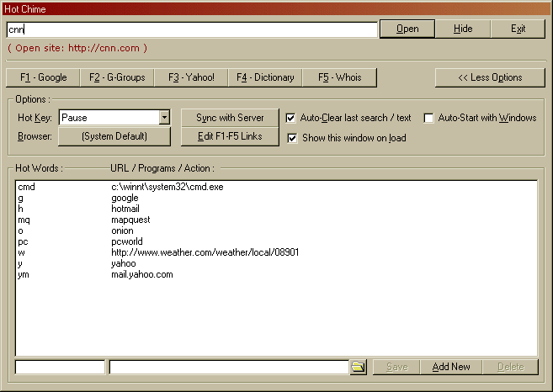This screenshot has height=392, width=553.
Task: Click Sync with Server button
Action: click(x=230, y=118)
